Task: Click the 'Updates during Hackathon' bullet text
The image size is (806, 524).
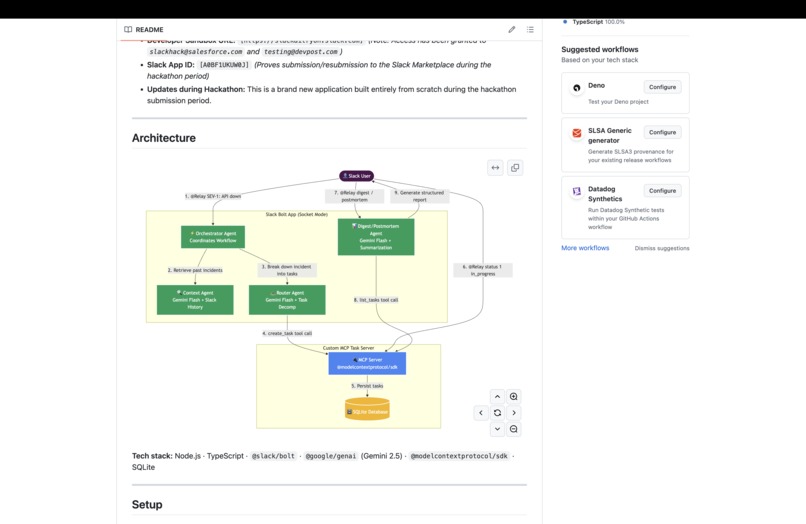Action: 332,95
